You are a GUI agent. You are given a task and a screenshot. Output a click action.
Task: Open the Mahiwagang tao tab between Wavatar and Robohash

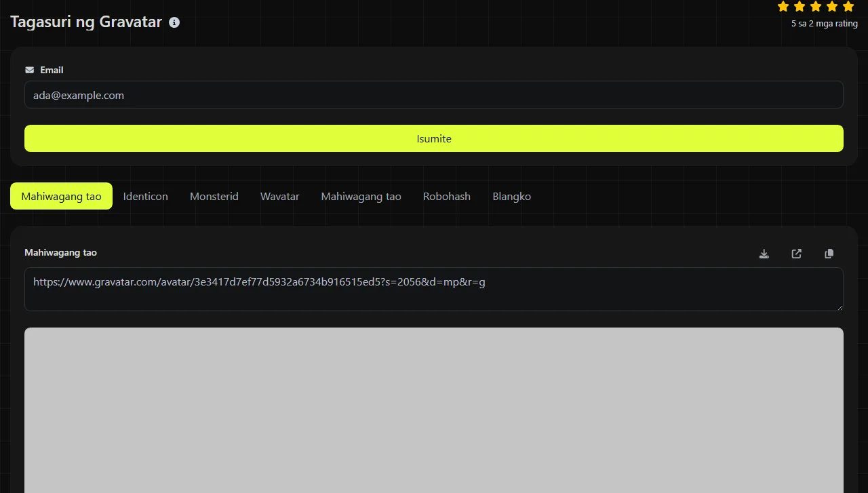click(x=361, y=196)
